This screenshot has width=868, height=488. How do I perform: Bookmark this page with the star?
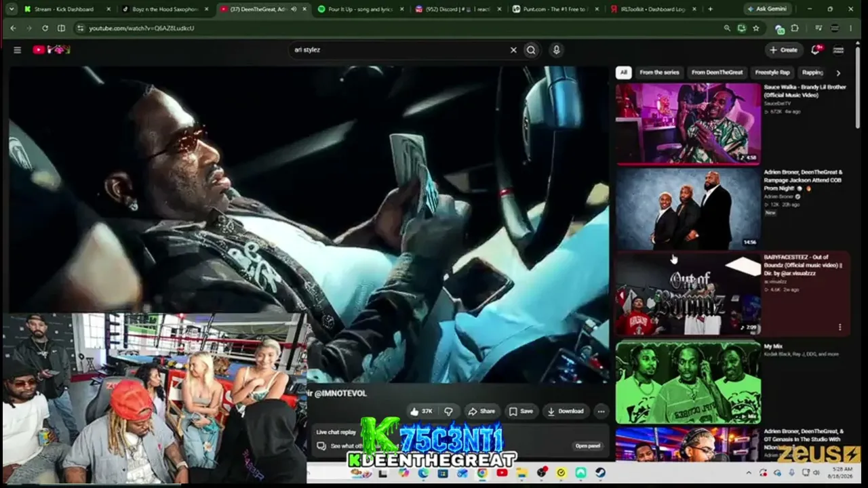(x=755, y=28)
